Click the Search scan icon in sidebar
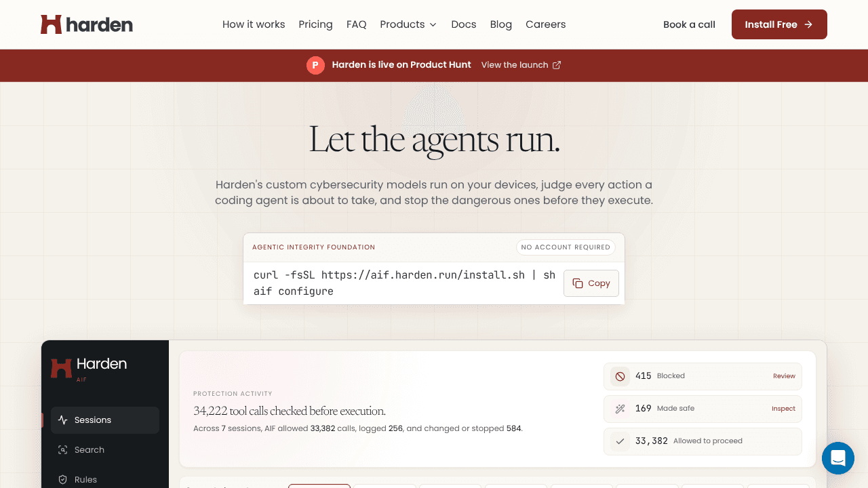The height and width of the screenshot is (488, 868). 63,450
